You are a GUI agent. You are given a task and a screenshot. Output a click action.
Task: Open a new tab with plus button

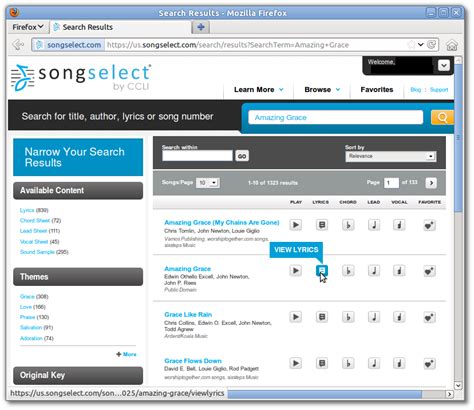tap(201, 27)
